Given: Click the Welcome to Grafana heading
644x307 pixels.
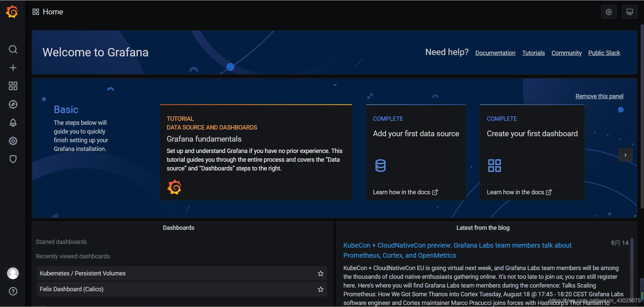Looking at the screenshot, I should pyautogui.click(x=96, y=52).
